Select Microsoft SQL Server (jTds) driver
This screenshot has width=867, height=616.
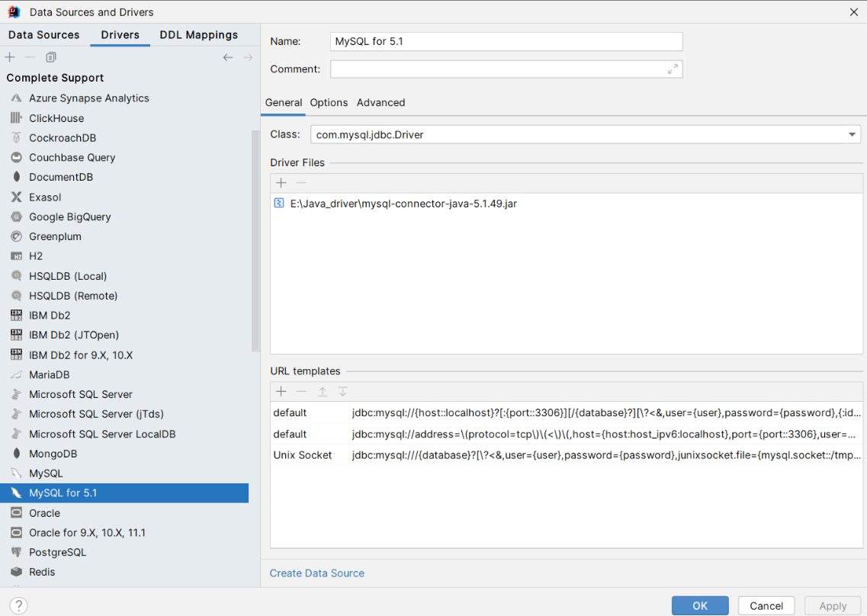tap(124, 414)
